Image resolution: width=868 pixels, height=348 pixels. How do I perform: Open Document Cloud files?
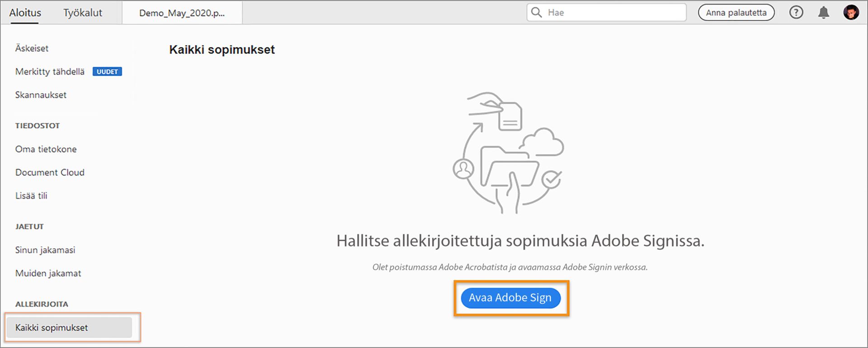pyautogui.click(x=50, y=172)
